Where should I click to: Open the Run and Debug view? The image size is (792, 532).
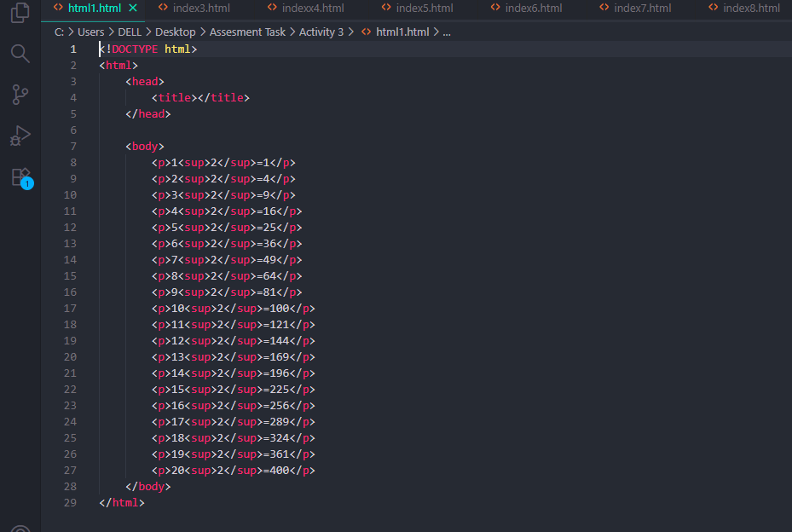click(20, 136)
